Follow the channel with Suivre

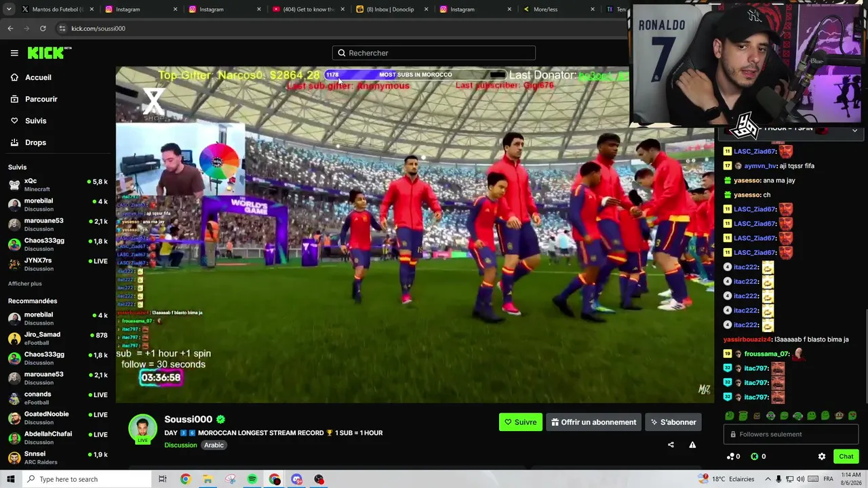tap(520, 422)
